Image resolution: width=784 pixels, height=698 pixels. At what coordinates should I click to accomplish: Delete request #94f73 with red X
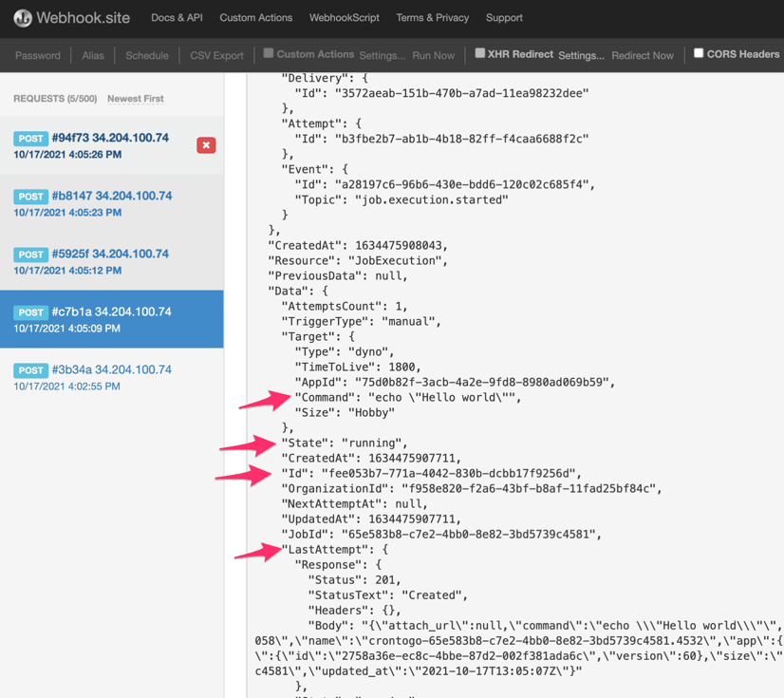click(x=206, y=145)
